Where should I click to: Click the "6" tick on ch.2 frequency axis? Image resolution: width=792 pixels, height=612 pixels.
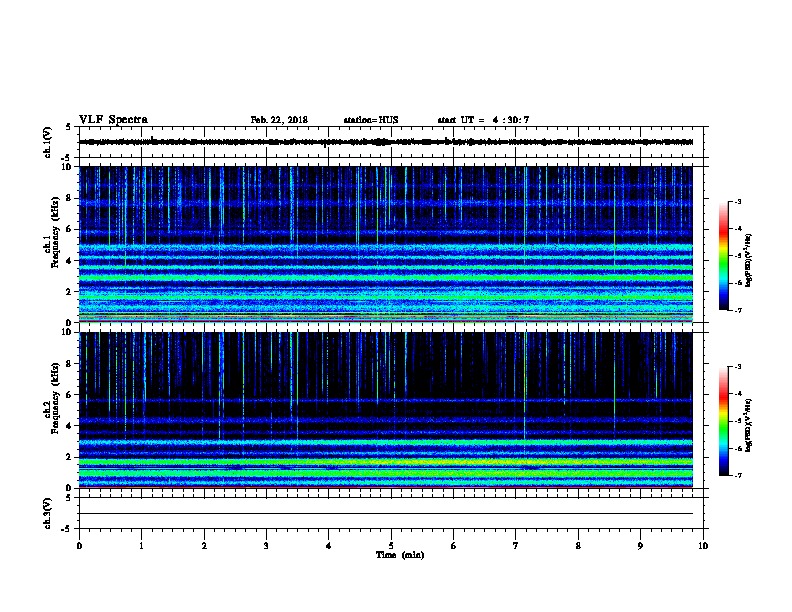(x=69, y=395)
